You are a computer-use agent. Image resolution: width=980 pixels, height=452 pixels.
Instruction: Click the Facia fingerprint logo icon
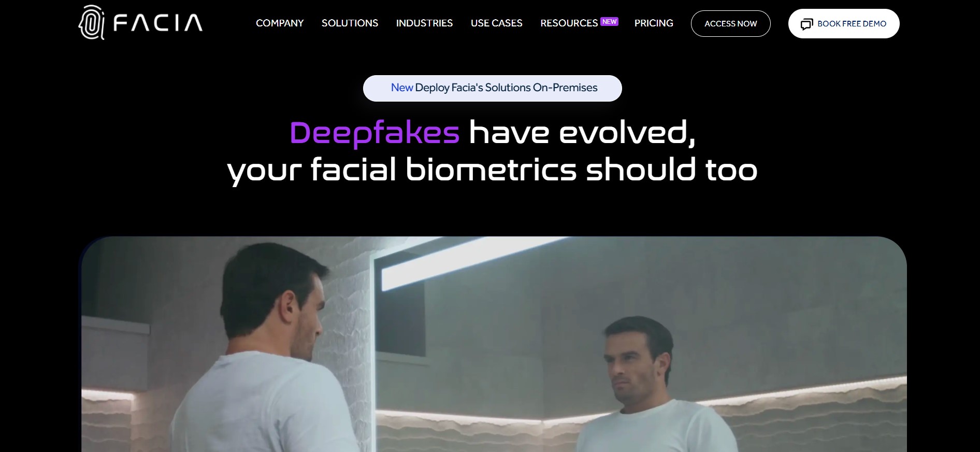coord(91,23)
